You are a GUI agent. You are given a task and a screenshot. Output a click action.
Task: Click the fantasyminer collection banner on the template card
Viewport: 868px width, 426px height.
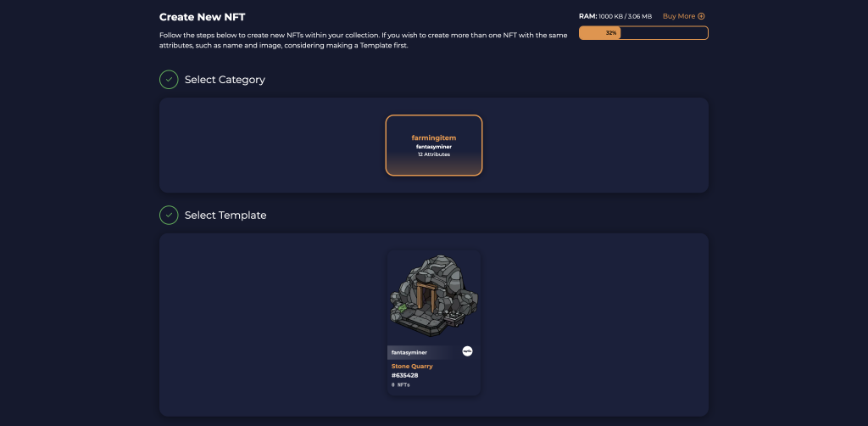coord(424,352)
